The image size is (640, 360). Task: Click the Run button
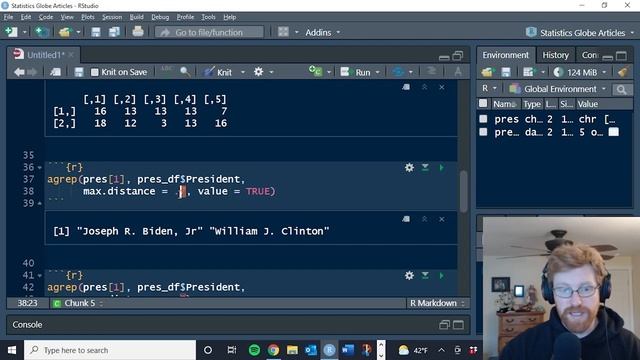coord(356,72)
